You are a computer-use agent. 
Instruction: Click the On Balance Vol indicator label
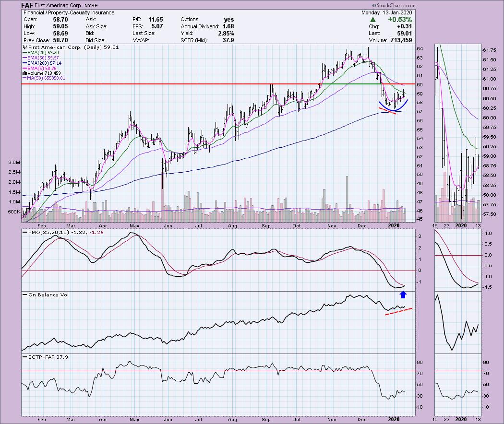(46, 294)
